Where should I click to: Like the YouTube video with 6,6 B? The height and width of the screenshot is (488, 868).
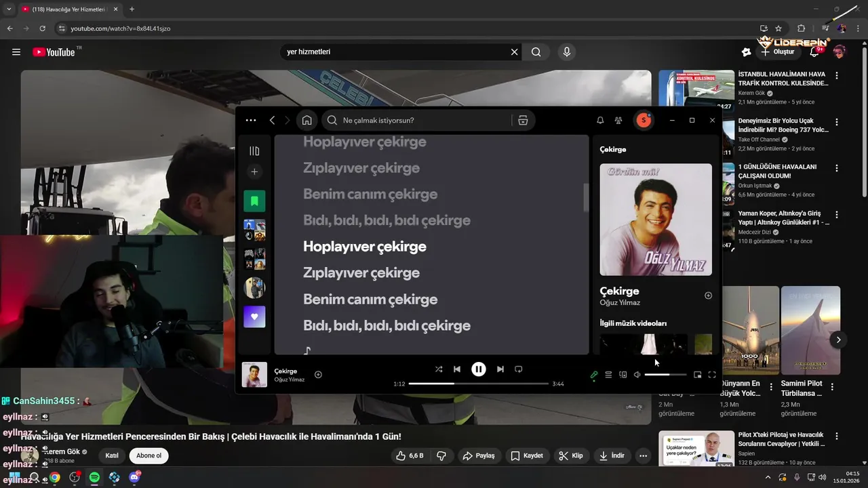[x=410, y=455]
